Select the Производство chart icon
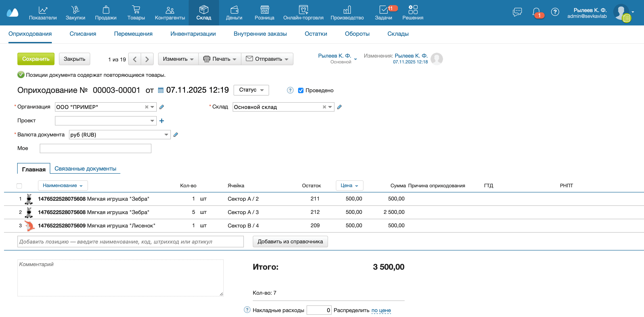This screenshot has width=644, height=317. coord(347,10)
